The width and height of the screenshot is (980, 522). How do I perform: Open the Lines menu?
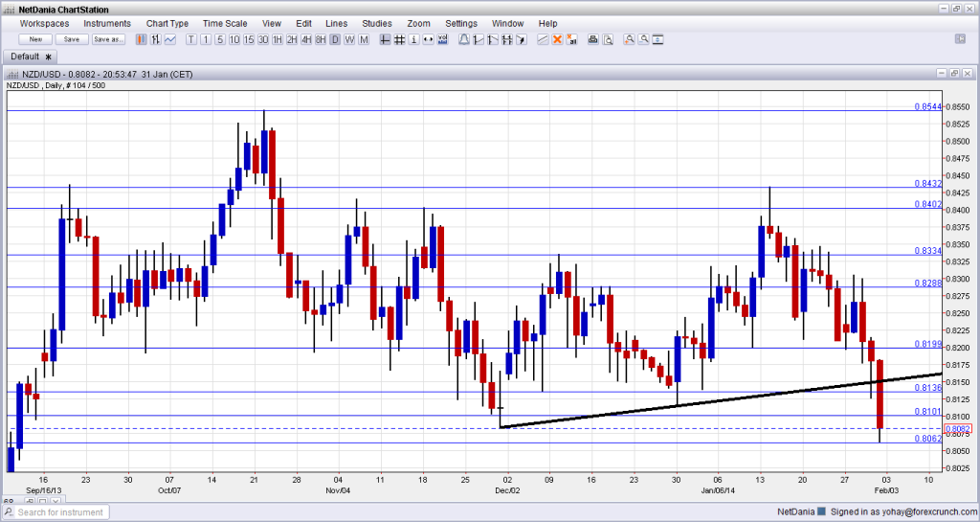pyautogui.click(x=336, y=23)
